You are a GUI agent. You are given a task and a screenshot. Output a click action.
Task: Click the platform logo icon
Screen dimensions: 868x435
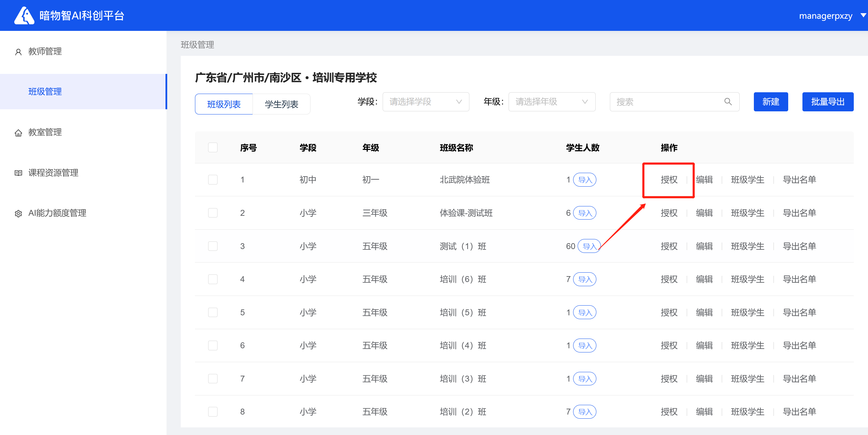[x=24, y=16]
